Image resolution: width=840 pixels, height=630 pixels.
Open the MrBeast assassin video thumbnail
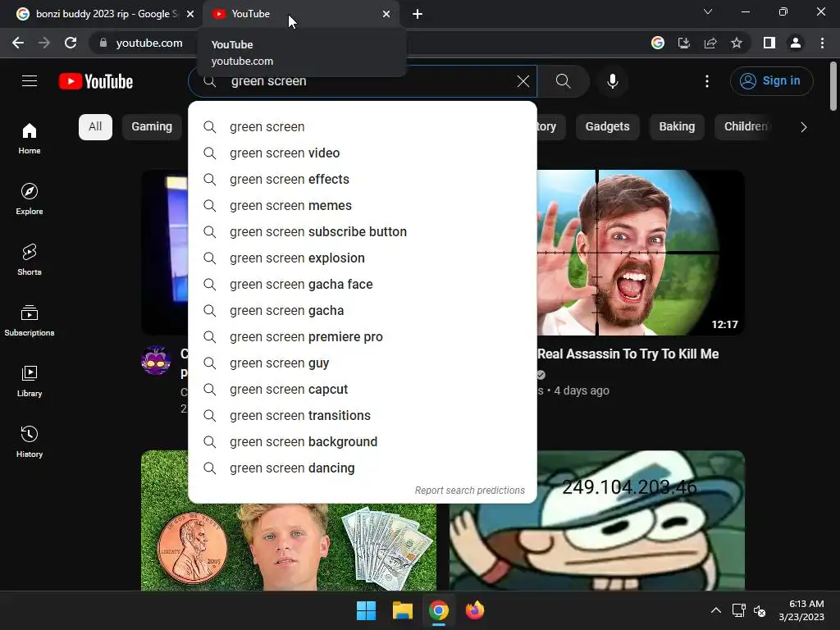tap(641, 253)
